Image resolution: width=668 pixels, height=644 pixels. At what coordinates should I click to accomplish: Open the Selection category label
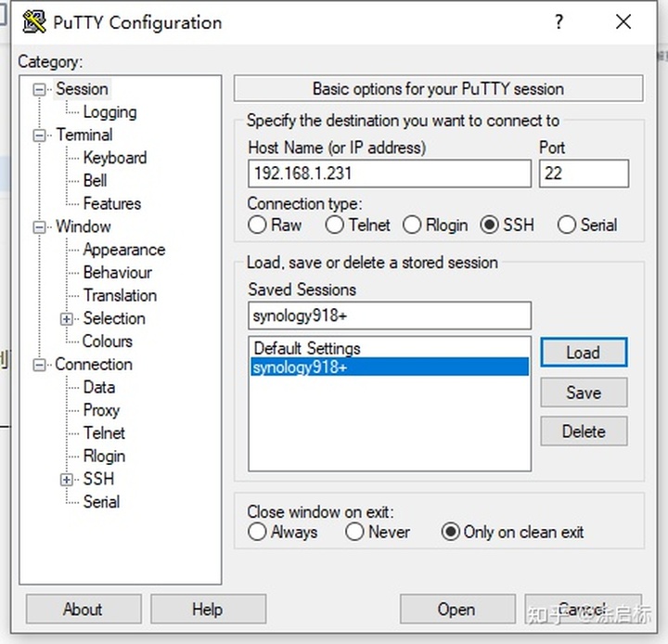coord(114,318)
